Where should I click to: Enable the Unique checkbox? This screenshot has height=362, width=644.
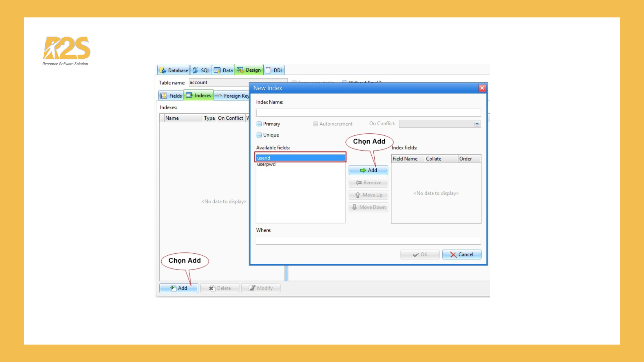click(259, 135)
